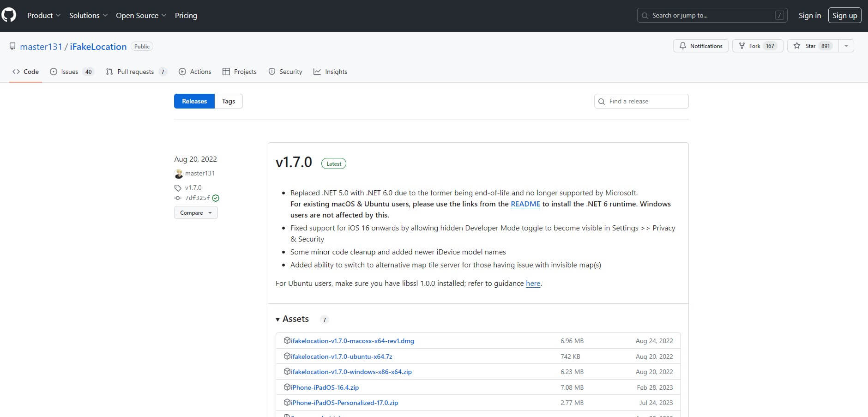Viewport: 868px width, 417px height.
Task: Click package icon of iPadOS-Personalized-17.0.zip
Action: [x=287, y=402]
